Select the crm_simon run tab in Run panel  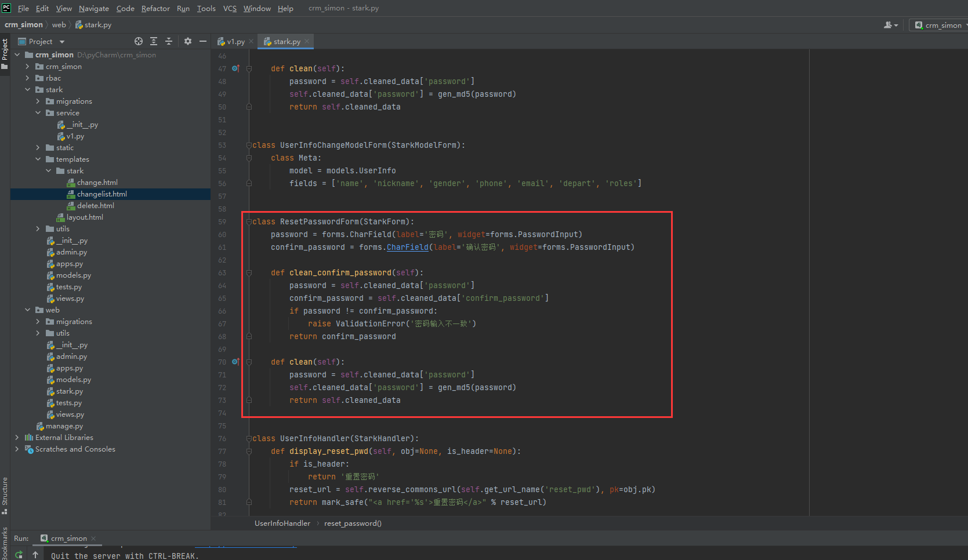pos(68,539)
